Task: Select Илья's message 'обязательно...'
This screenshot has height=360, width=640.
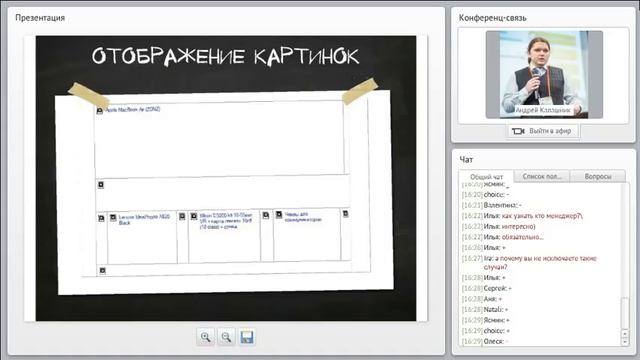Action: 523,237
